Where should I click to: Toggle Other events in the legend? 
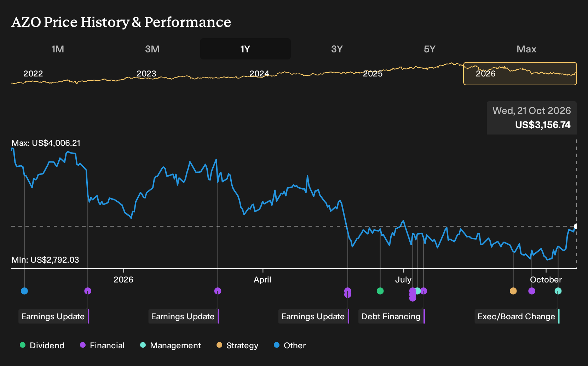pyautogui.click(x=290, y=345)
